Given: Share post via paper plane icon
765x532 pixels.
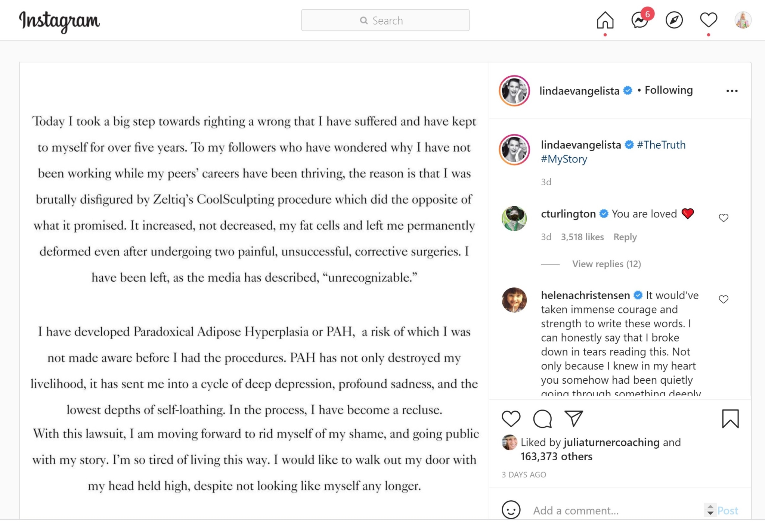Looking at the screenshot, I should [x=574, y=418].
